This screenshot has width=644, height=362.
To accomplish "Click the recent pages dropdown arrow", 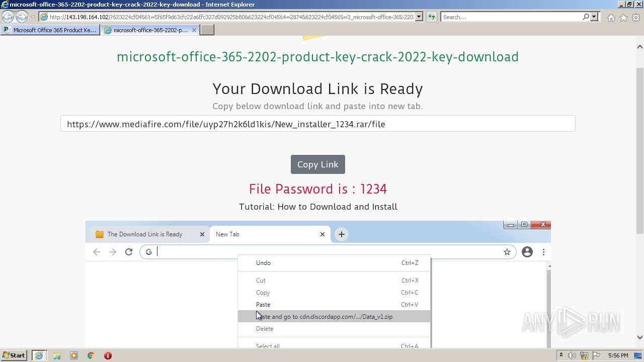I will [33, 17].
